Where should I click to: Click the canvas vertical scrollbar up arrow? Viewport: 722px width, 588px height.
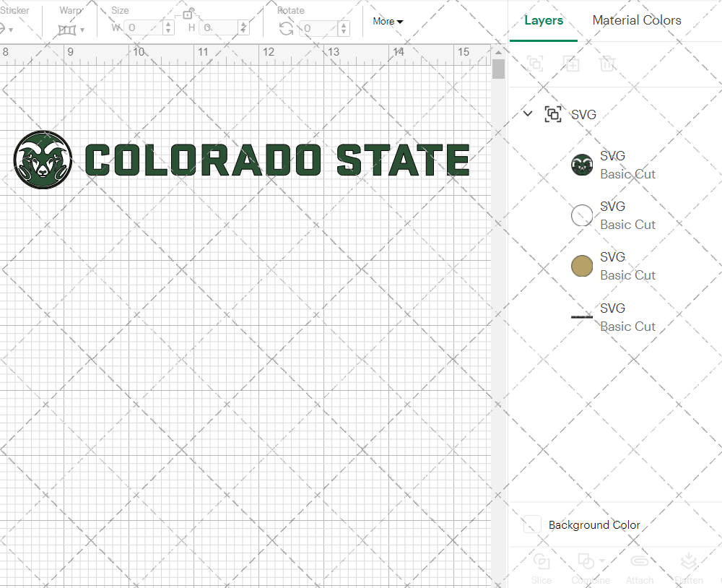click(x=498, y=53)
